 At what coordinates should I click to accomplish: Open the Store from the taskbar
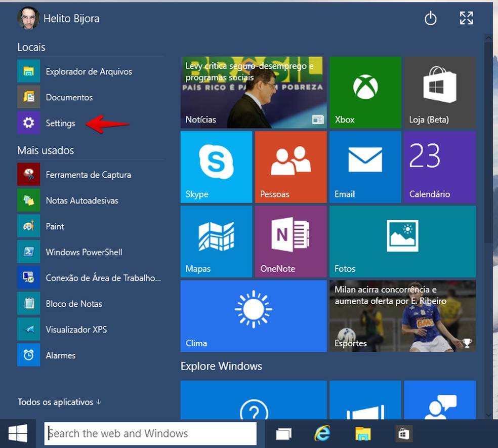click(x=403, y=433)
